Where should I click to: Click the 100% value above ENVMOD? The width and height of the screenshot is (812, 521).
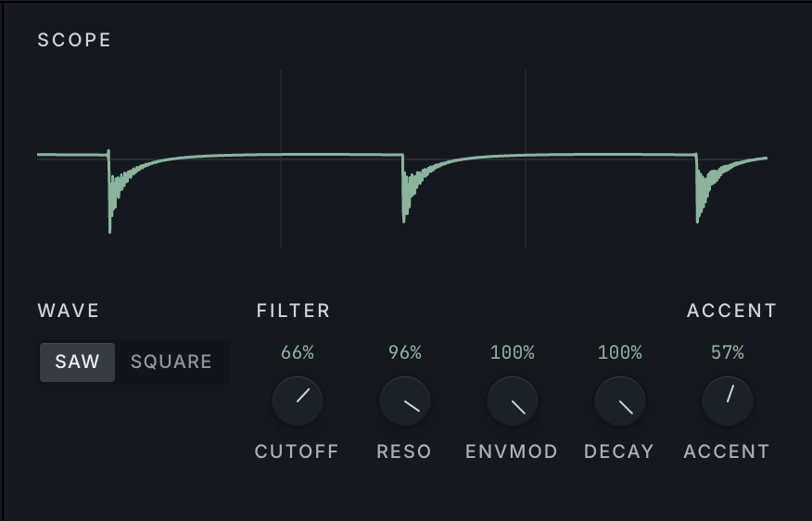pyautogui.click(x=513, y=352)
